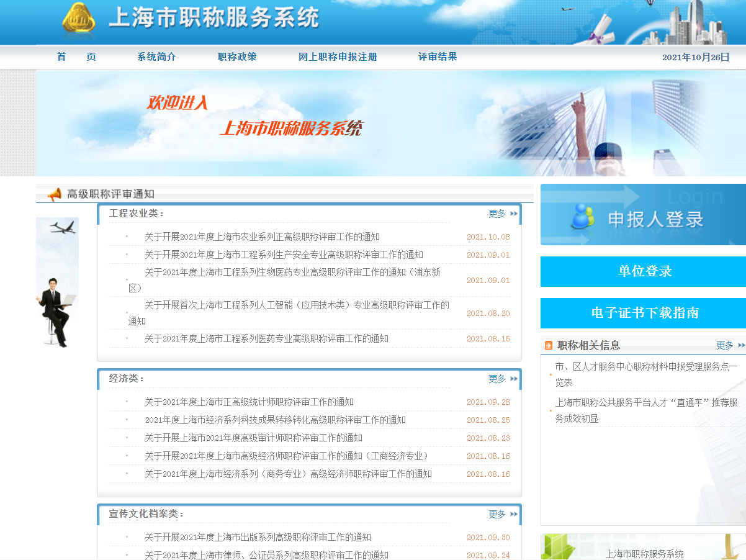Open the 系统简介 navigation item
The height and width of the screenshot is (560, 746).
click(x=156, y=56)
